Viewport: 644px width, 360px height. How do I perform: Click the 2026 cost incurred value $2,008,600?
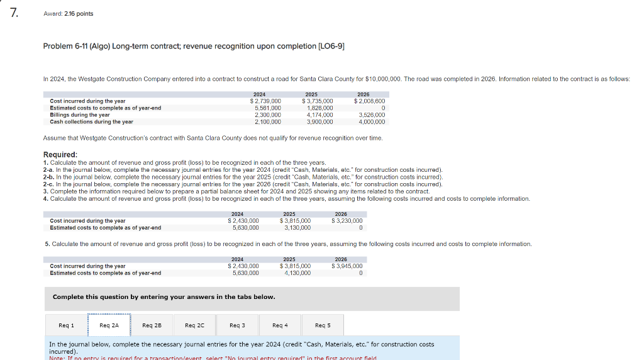coord(370,101)
